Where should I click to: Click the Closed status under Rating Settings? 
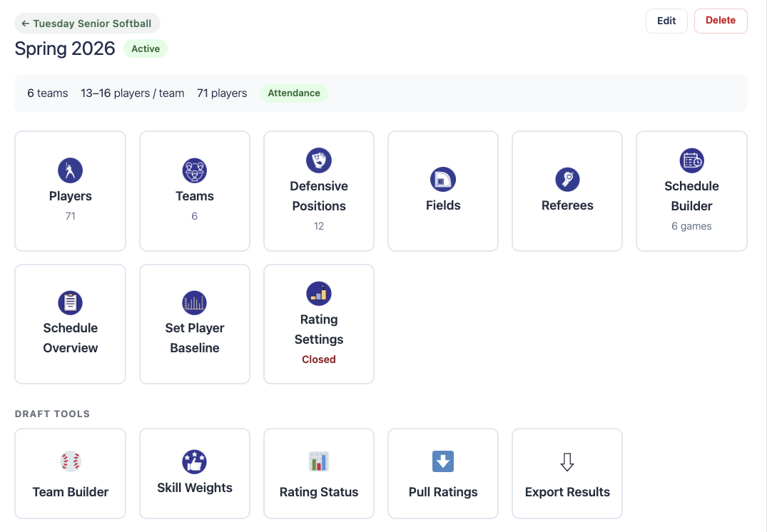coord(318,359)
